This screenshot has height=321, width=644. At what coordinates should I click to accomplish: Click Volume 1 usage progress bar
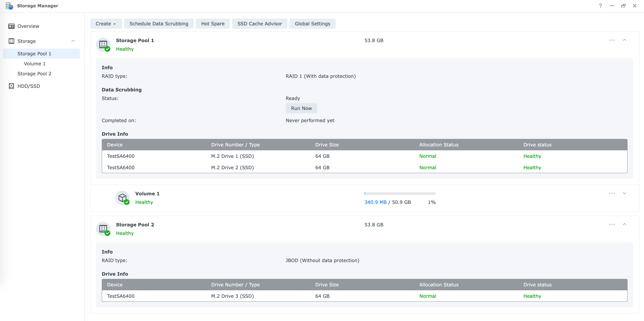click(400, 194)
